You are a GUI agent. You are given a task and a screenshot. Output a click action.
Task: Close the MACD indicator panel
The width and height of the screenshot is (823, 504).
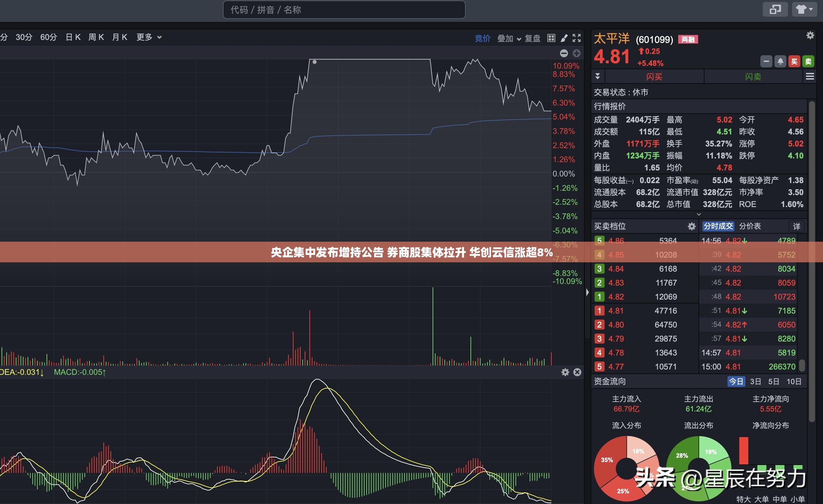click(577, 372)
